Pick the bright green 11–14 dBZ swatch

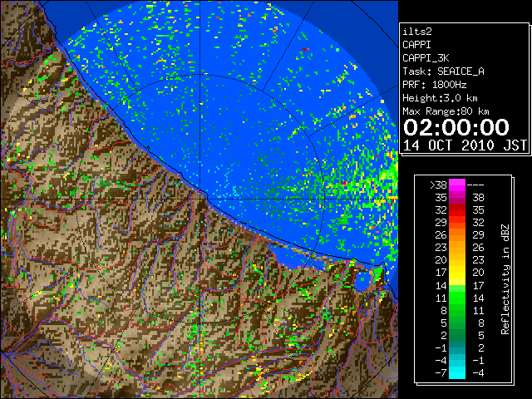pyautogui.click(x=457, y=298)
